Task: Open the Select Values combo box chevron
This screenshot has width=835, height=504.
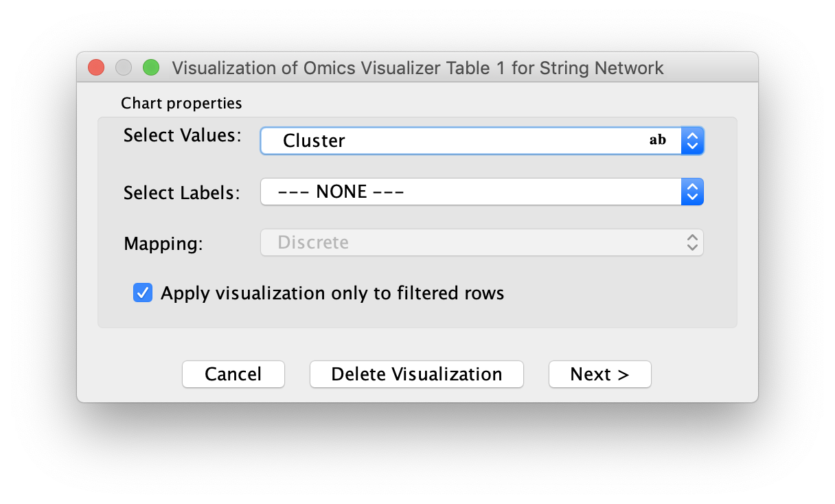Action: [x=692, y=140]
